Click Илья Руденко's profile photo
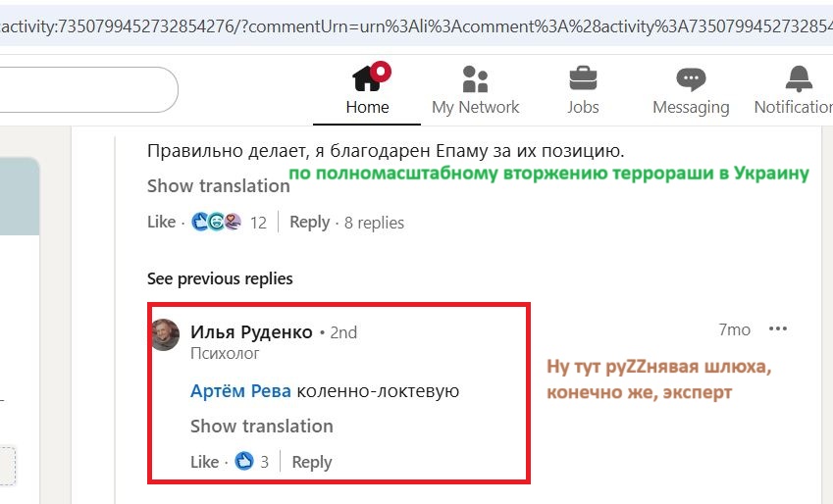The image size is (833, 504). click(x=165, y=334)
